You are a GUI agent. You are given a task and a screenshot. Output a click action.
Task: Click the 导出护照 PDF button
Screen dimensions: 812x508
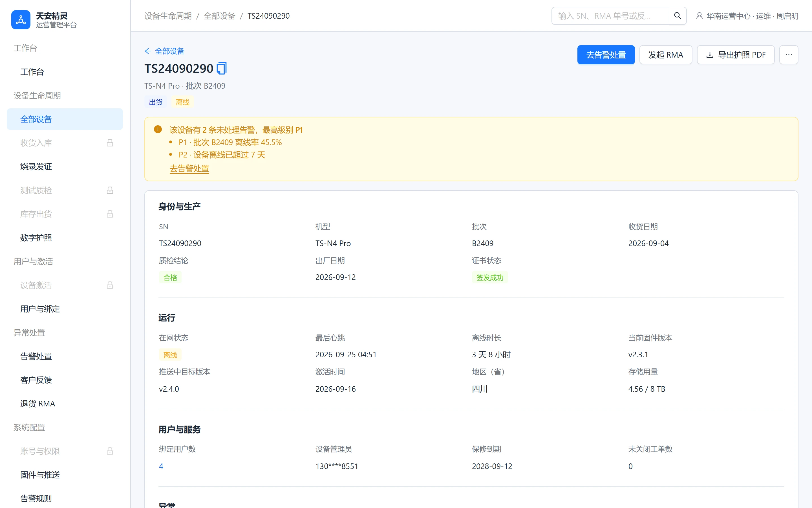point(736,55)
